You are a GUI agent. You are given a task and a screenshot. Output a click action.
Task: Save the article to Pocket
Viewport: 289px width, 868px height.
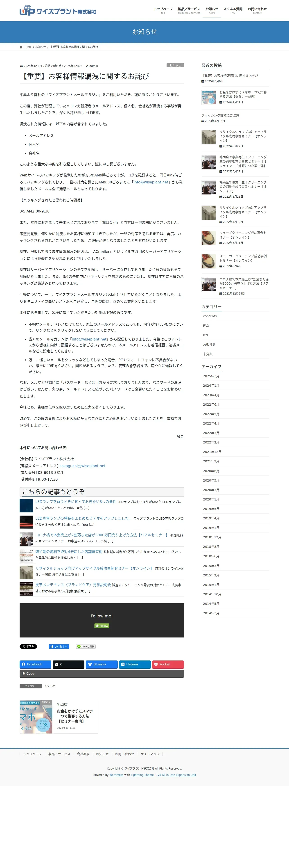coord(168,664)
